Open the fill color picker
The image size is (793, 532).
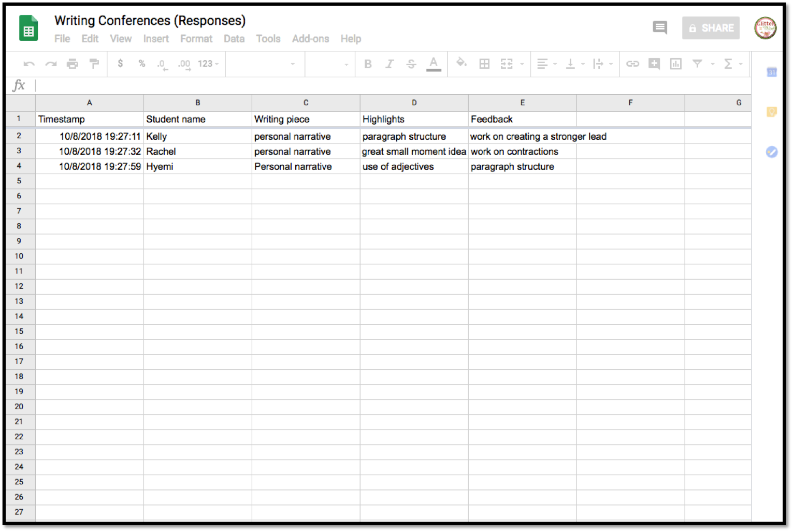[461, 63]
